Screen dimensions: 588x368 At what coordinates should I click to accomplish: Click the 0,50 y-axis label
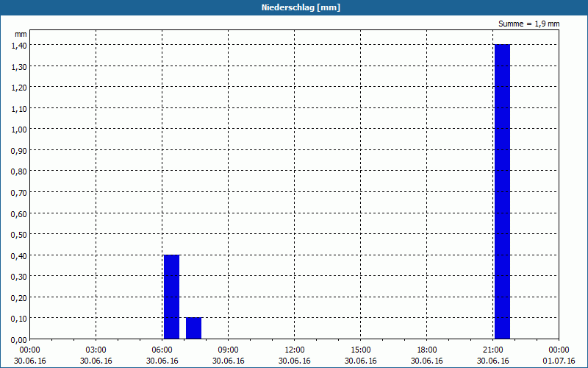click(19, 234)
